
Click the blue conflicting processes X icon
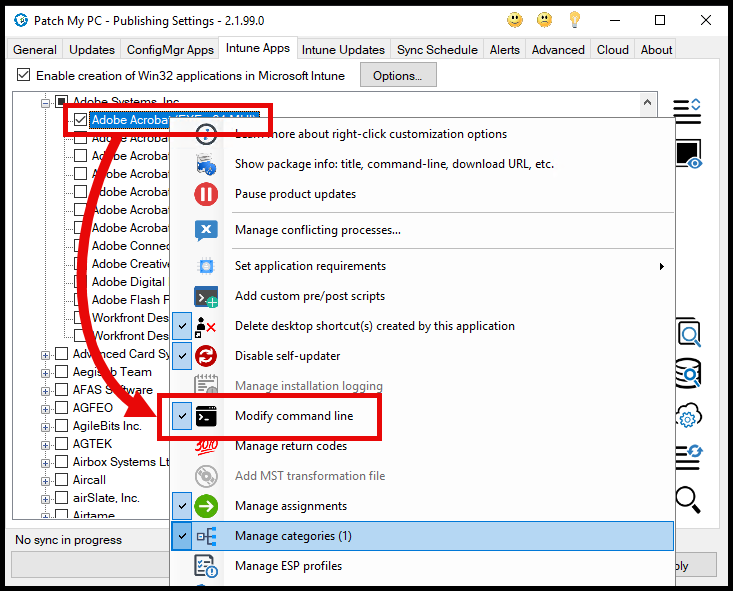(206, 230)
